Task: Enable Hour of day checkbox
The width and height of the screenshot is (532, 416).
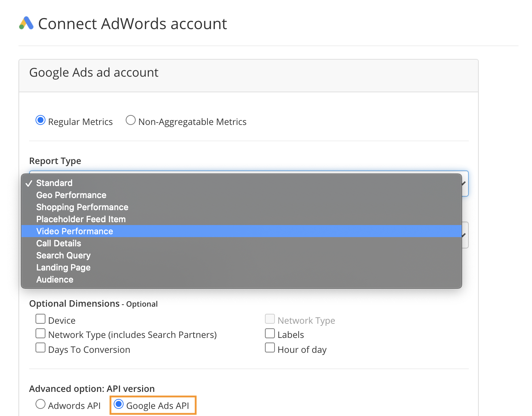Action: [270, 348]
